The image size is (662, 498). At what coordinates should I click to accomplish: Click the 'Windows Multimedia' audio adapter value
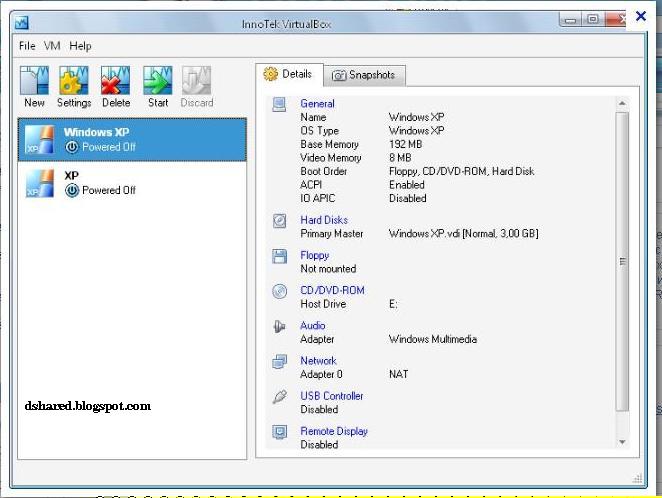(433, 339)
